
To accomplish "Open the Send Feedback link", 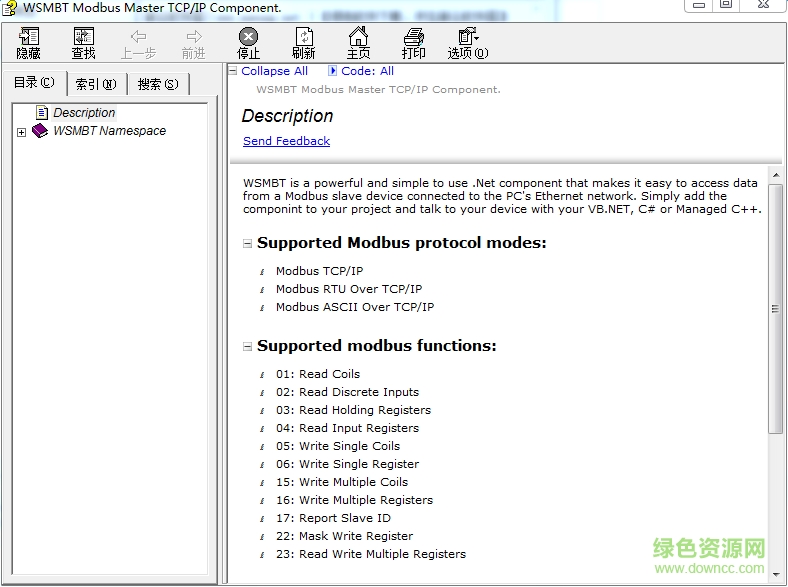I will (286, 141).
